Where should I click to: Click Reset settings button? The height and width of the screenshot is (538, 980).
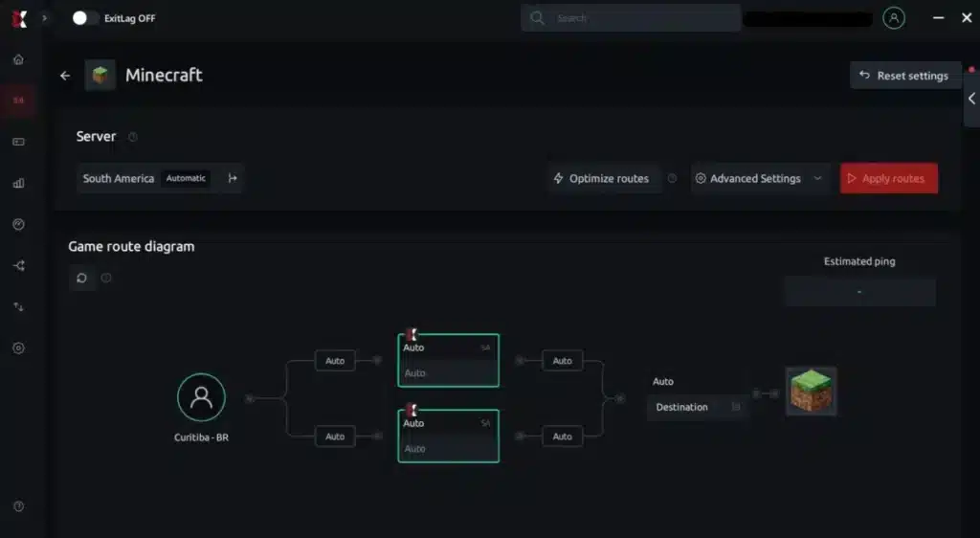coord(905,76)
